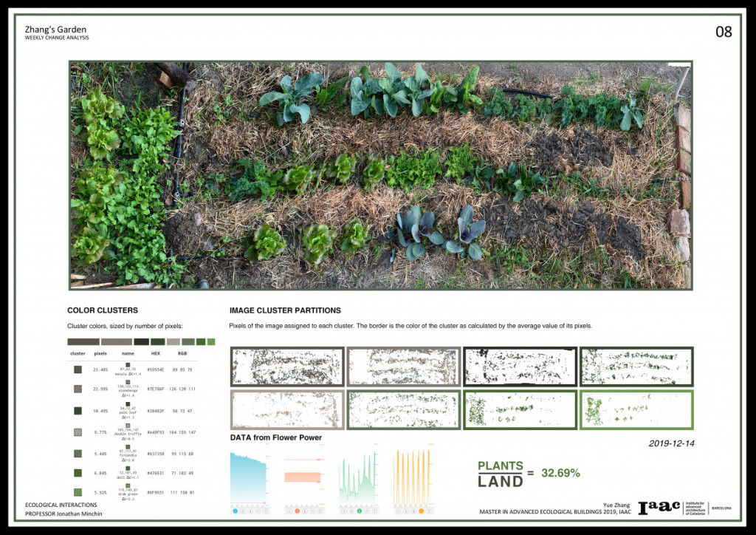Click the HEX column header
This screenshot has width=756, height=535.
[155, 353]
